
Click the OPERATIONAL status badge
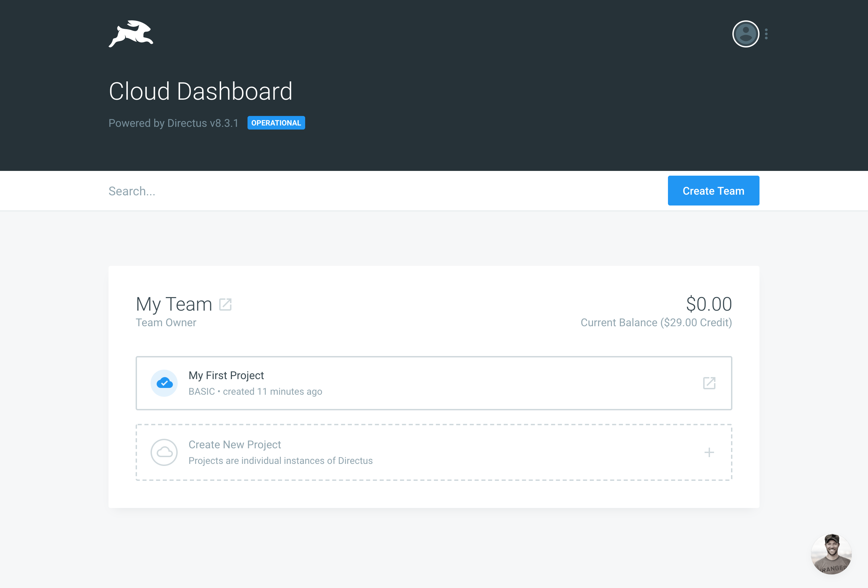pos(276,123)
